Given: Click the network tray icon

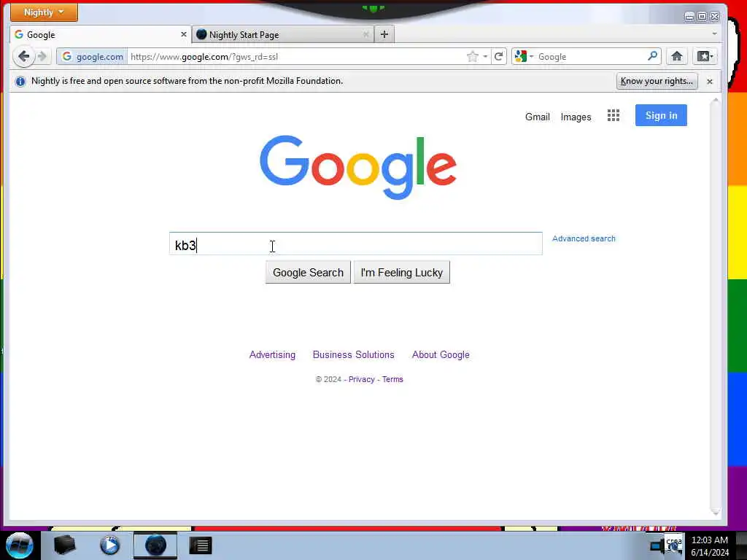Looking at the screenshot, I should point(657,545).
